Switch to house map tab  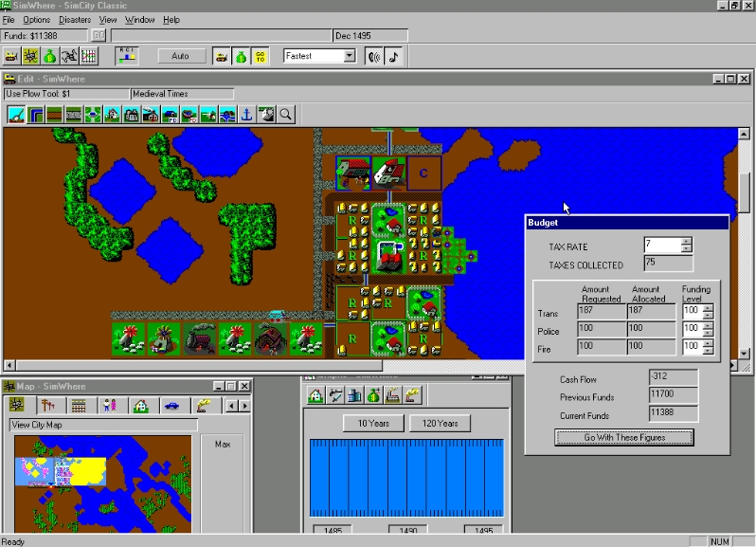tap(141, 406)
